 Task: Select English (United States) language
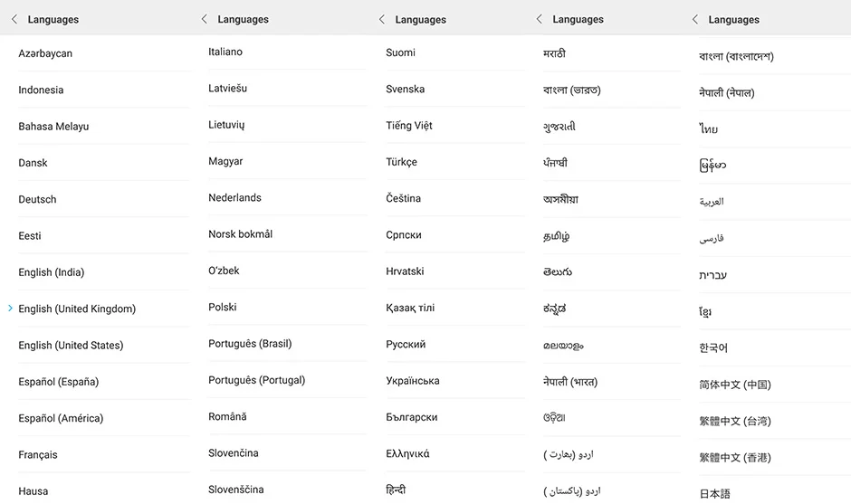71,346
